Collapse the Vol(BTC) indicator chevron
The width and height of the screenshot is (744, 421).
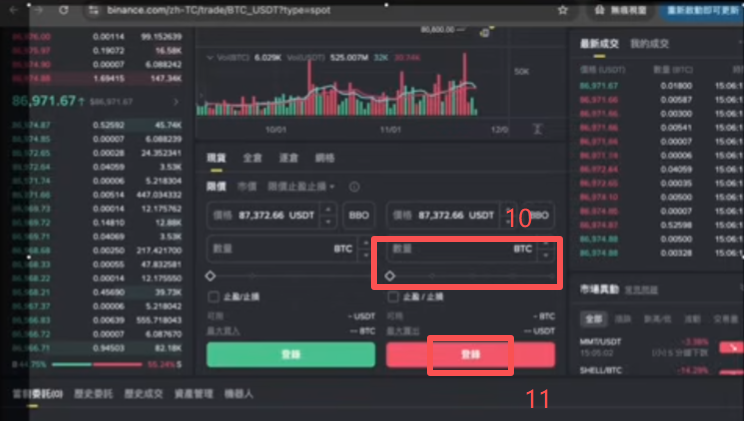click(210, 57)
